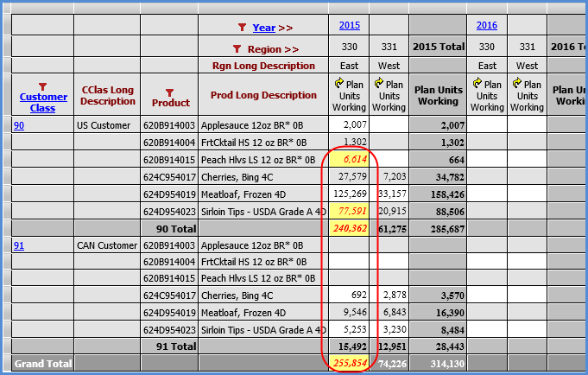This screenshot has height=375, width=588.
Task: Drill into Customer Class 91 link
Action: (x=19, y=246)
